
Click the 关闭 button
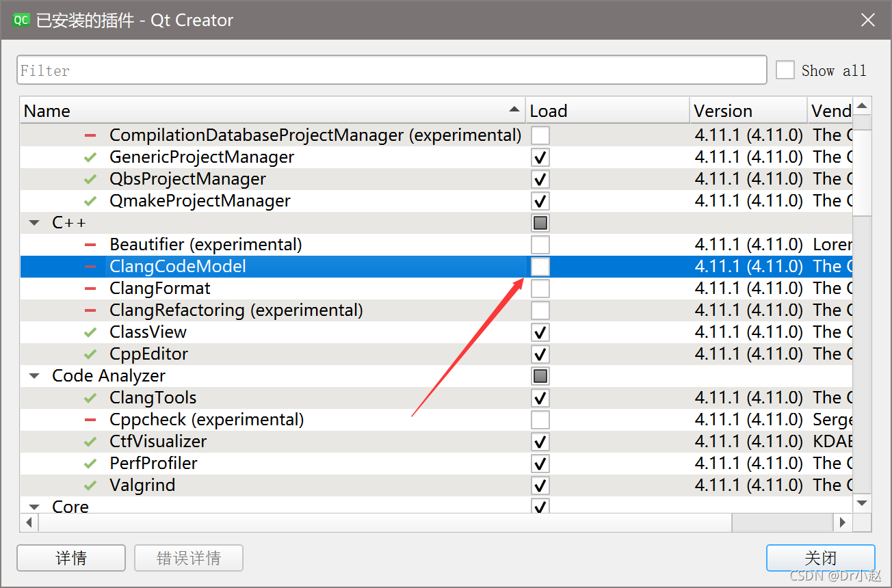821,558
